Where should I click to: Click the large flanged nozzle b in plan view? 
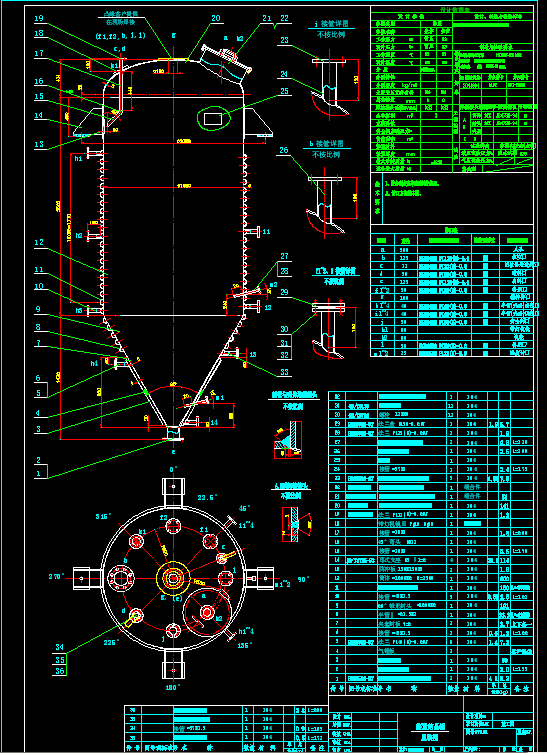(x=123, y=578)
